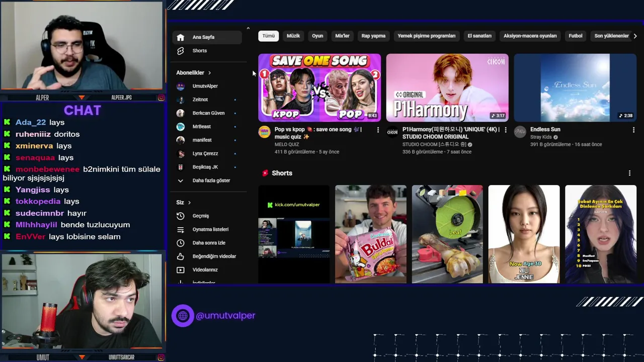
Task: Open the UmutvAlper channel avatar
Action: click(x=181, y=86)
